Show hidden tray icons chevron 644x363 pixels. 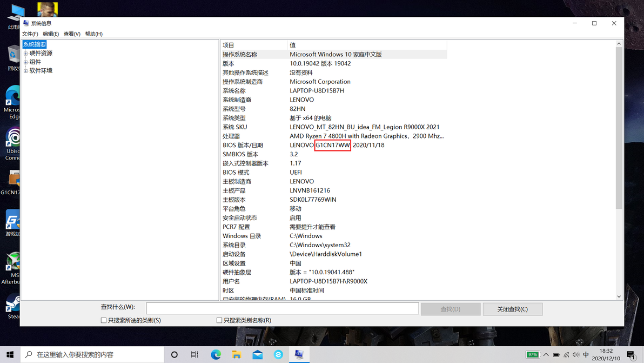point(546,354)
